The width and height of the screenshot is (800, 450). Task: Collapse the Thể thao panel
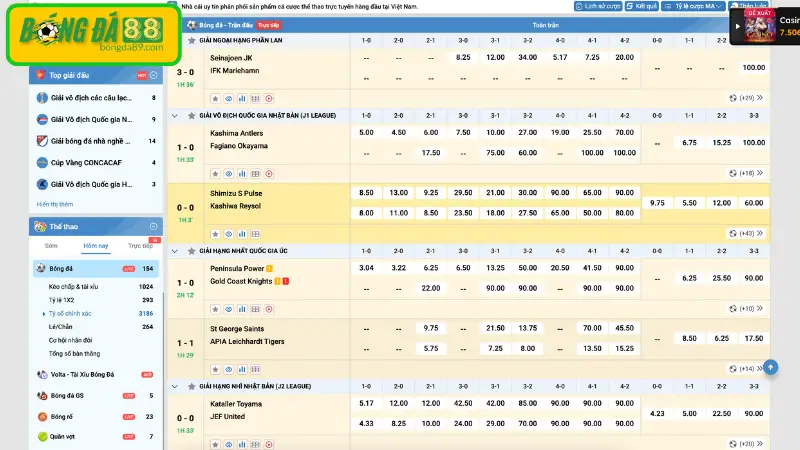click(154, 227)
